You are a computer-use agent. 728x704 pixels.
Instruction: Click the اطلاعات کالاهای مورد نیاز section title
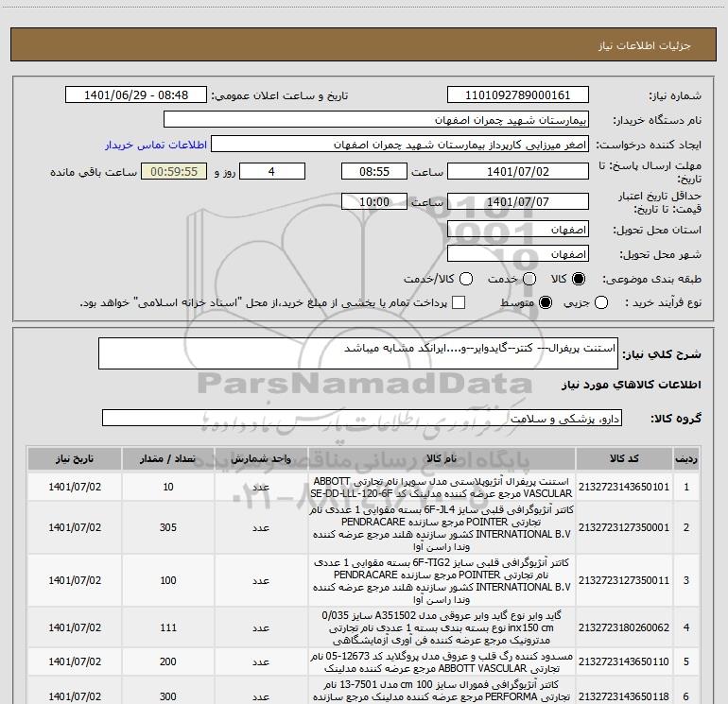[x=631, y=385]
